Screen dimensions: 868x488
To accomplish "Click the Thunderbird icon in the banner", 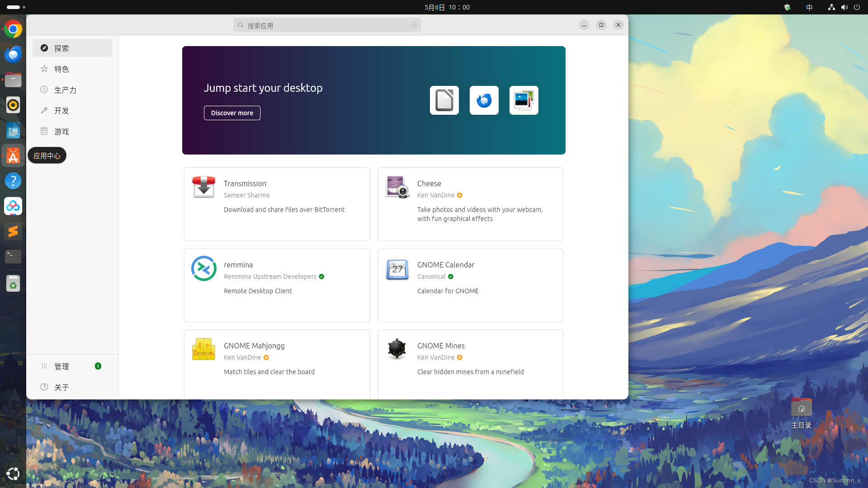I will coord(484,100).
